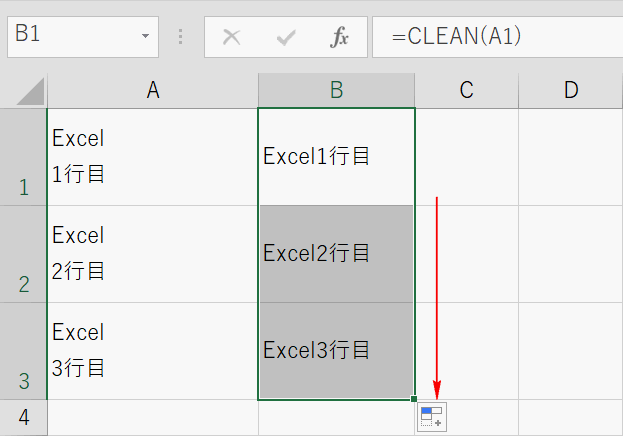Select column B header

[x=336, y=90]
